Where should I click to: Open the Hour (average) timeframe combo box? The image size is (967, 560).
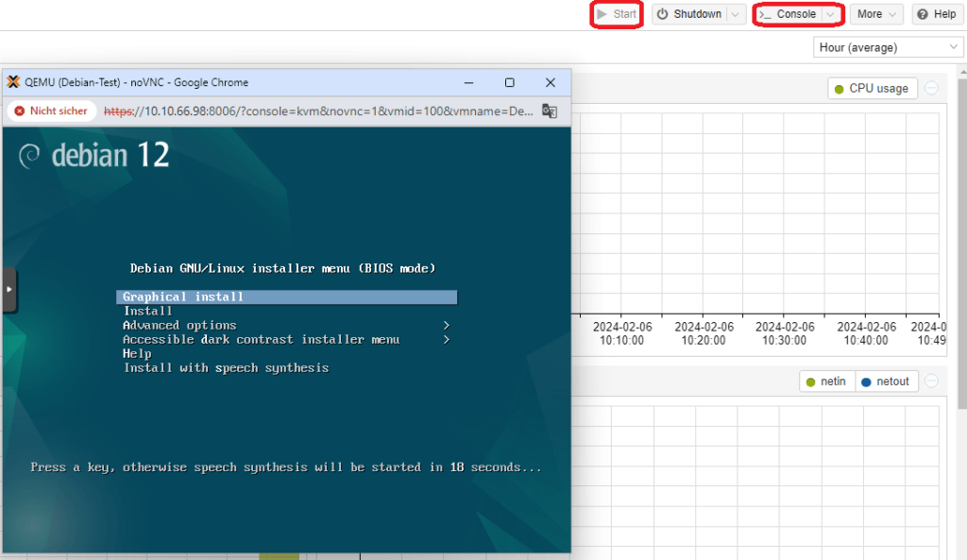point(888,47)
